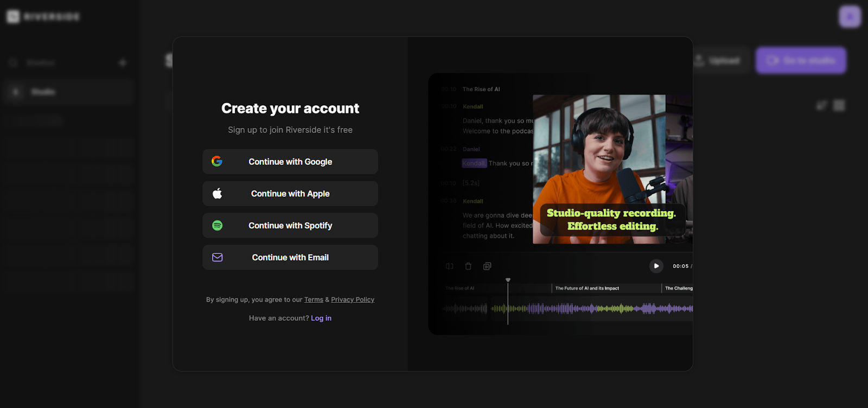Click 'The Rise of AI' transcript heading
The image size is (868, 408).
tap(481, 90)
